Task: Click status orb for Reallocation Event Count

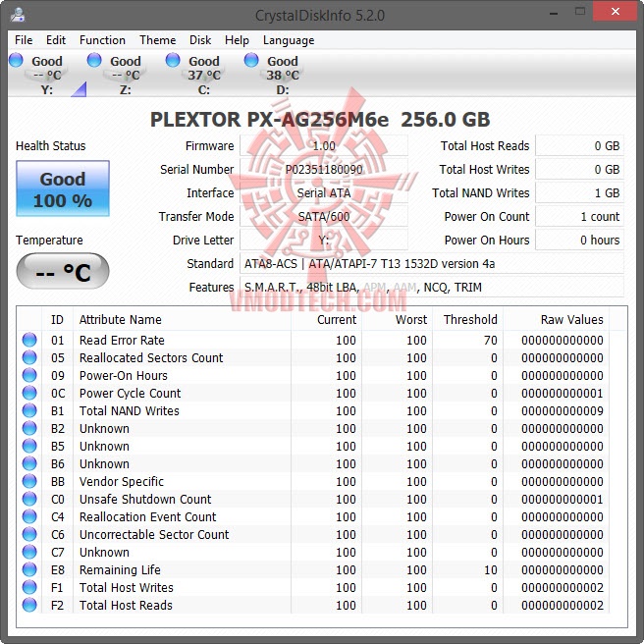Action: click(x=29, y=516)
